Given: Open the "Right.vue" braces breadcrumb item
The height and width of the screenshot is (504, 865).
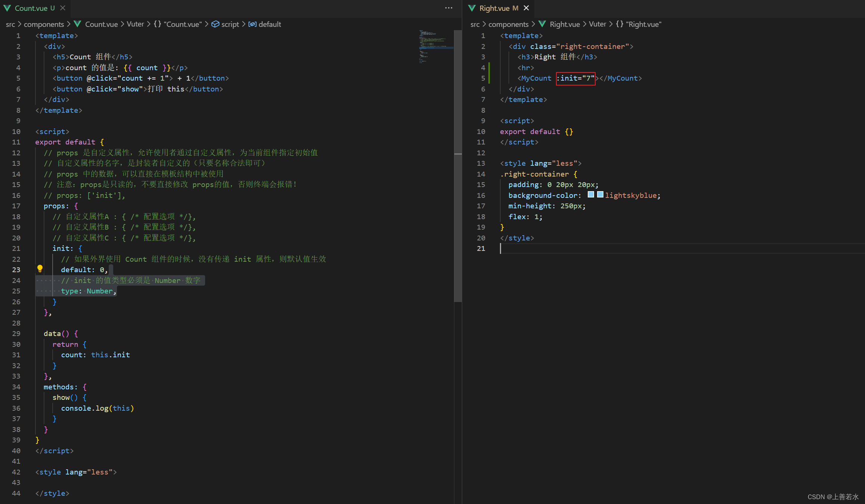Looking at the screenshot, I should (x=639, y=24).
